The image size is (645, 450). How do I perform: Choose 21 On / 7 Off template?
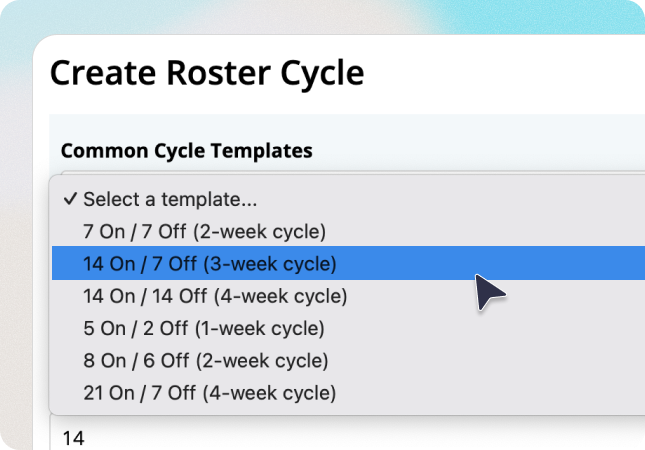(x=348, y=392)
